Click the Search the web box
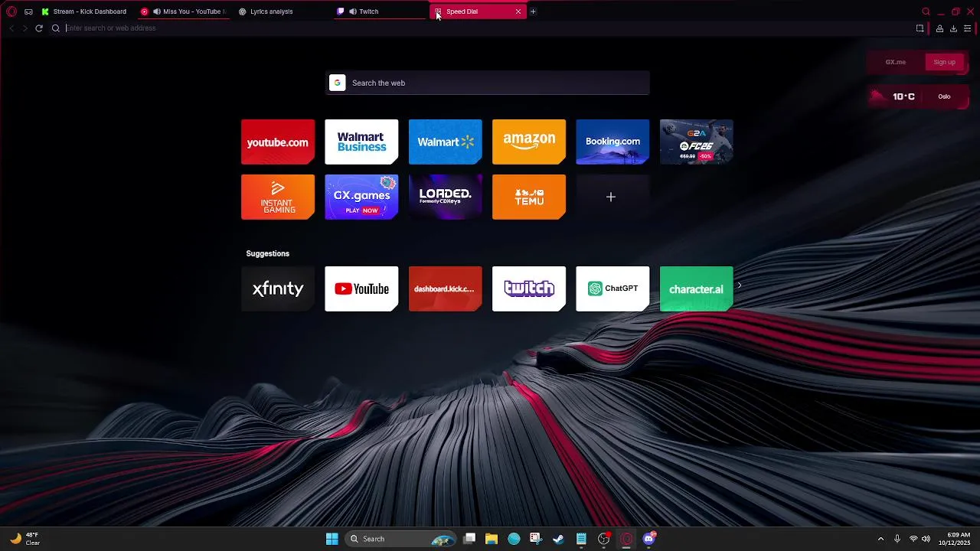 [x=488, y=83]
